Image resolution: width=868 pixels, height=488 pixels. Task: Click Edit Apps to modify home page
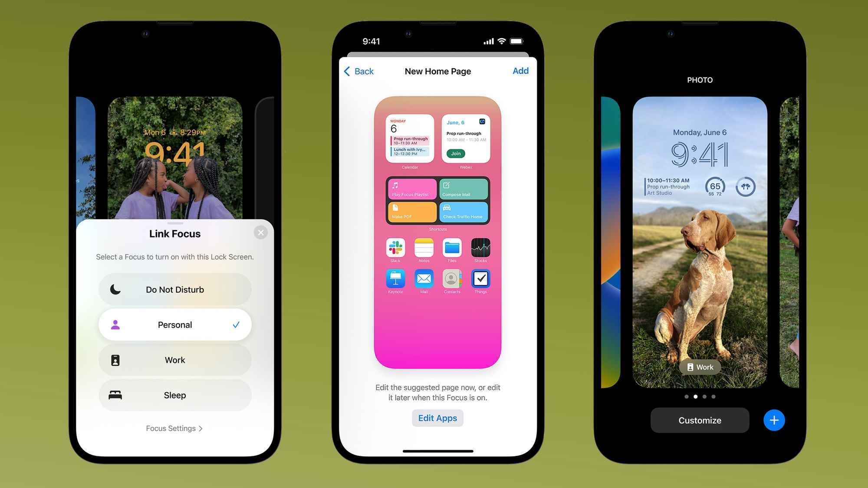437,418
